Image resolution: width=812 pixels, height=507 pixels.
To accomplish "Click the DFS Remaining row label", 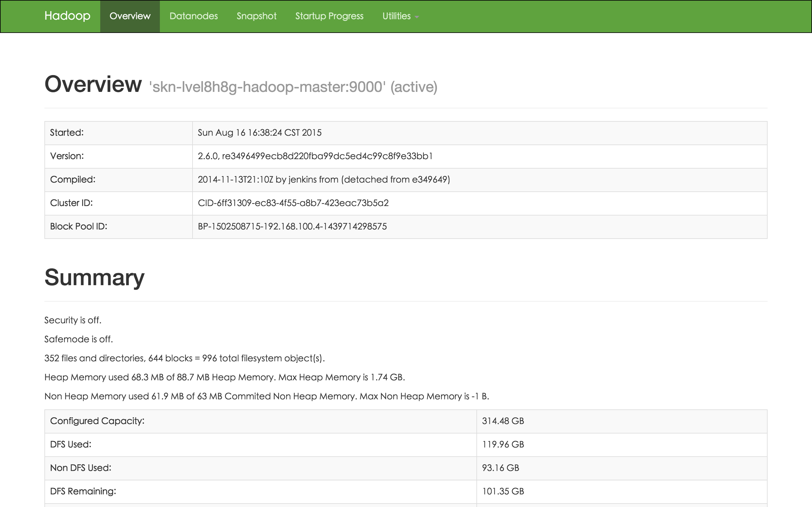I will (83, 491).
